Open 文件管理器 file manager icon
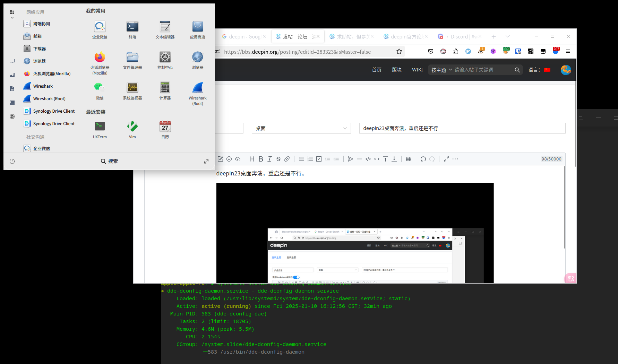This screenshot has height=364, width=618. point(132,60)
